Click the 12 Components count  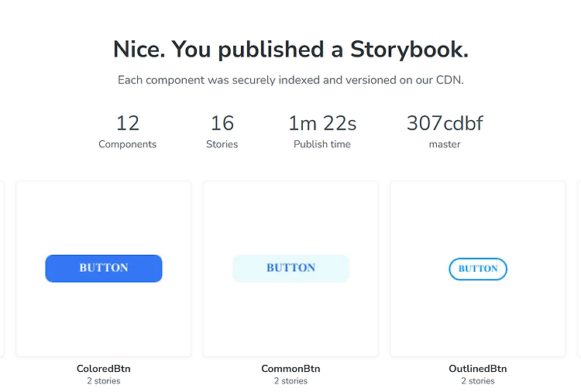[x=128, y=132]
